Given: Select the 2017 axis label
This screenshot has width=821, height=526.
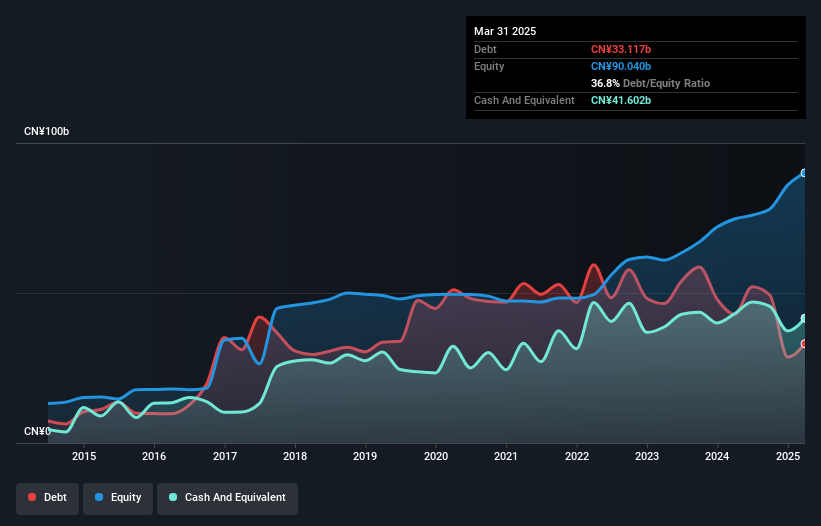Looking at the screenshot, I should pyautogui.click(x=225, y=456).
